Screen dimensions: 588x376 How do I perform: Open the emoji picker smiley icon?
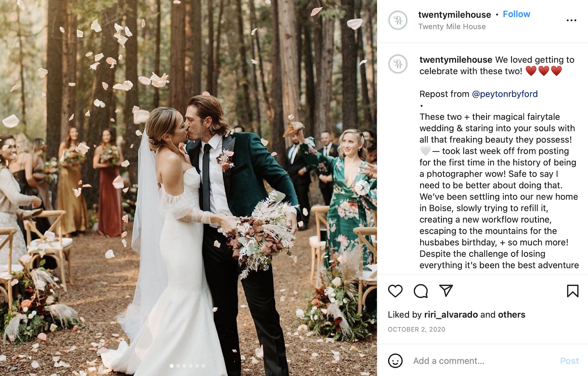395,361
